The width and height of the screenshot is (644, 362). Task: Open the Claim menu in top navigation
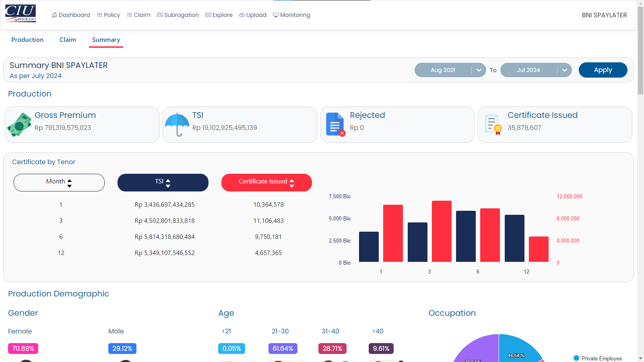coord(138,15)
